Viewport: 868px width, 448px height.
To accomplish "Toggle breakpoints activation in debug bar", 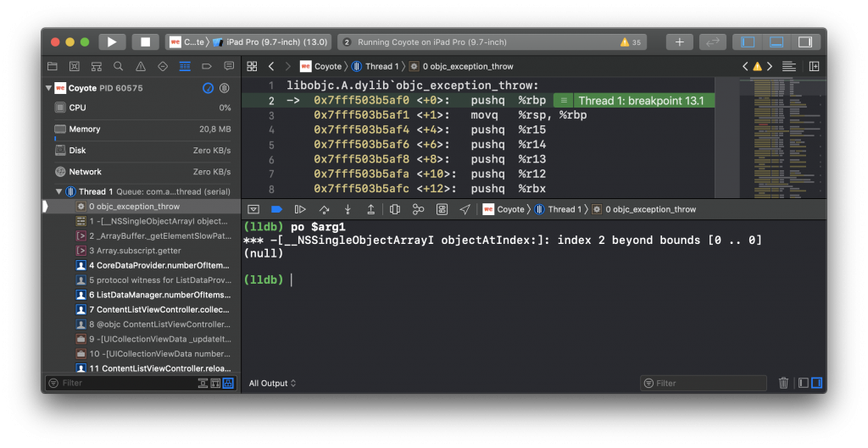I will click(276, 209).
